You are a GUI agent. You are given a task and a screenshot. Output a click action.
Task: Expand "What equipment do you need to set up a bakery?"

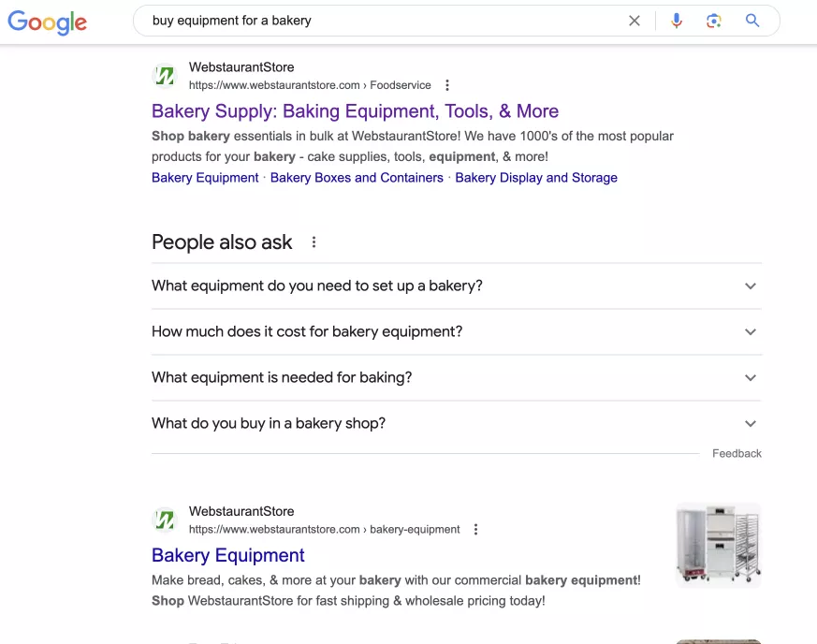coord(457,286)
